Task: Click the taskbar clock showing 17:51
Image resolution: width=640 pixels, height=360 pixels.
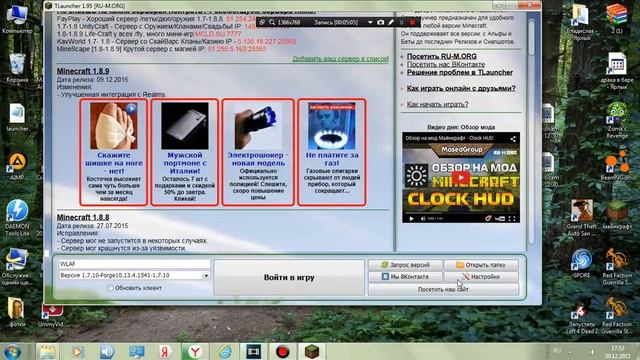Action: (x=618, y=352)
